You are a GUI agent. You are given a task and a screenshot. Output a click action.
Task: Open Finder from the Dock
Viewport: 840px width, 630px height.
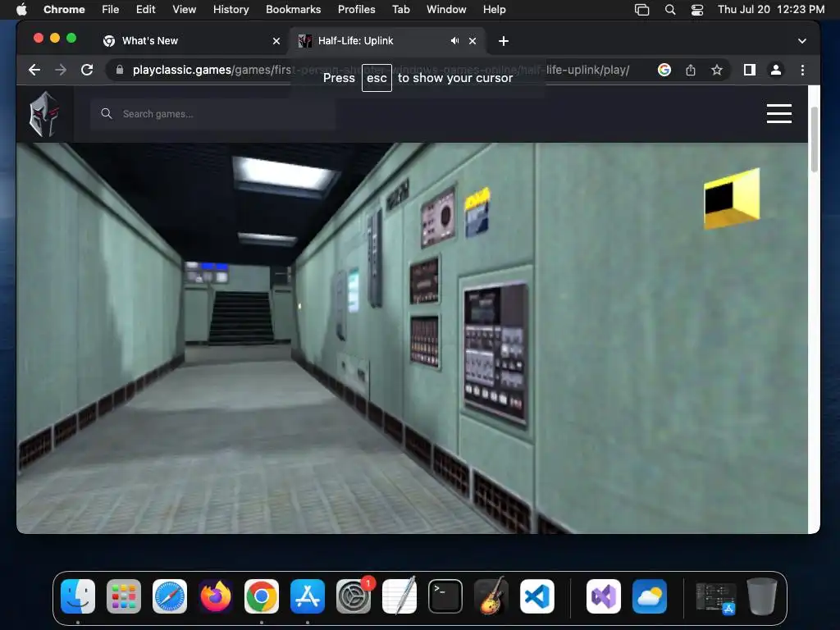point(78,596)
